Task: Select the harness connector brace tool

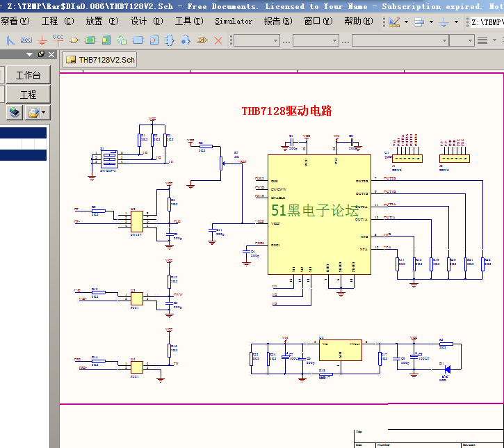Action: (x=170, y=40)
